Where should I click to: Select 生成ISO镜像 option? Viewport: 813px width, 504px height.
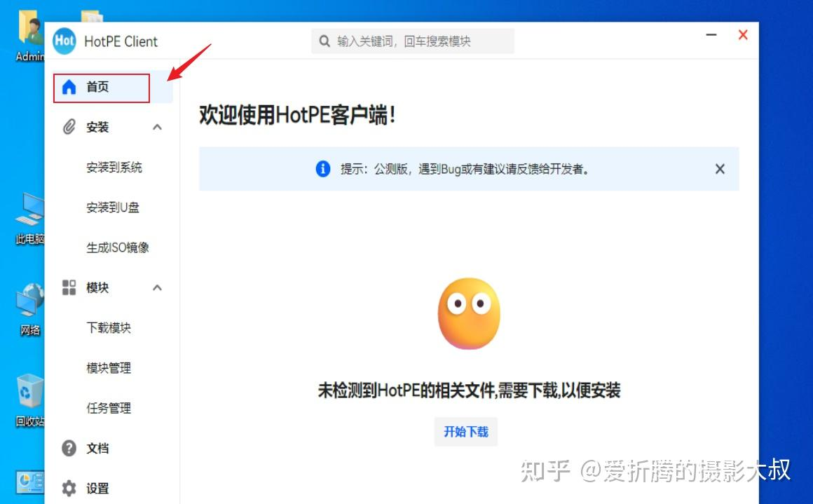pyautogui.click(x=118, y=248)
